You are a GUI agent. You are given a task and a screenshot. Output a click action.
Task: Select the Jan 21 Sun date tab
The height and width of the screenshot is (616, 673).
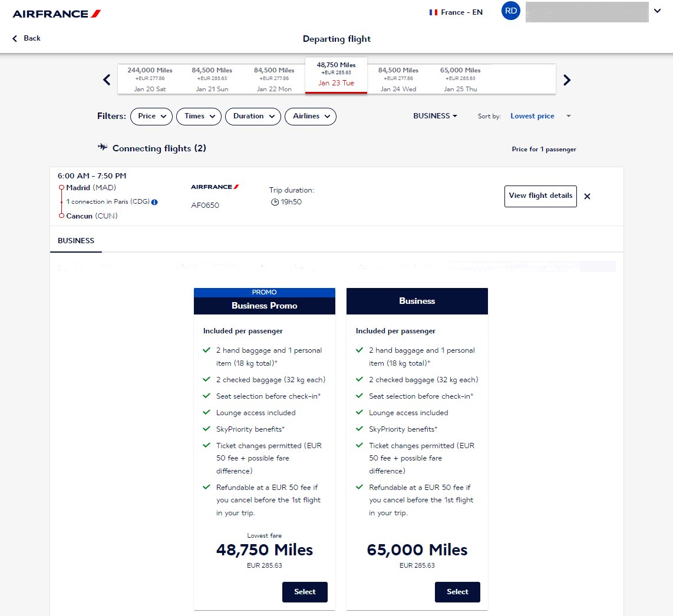point(212,80)
